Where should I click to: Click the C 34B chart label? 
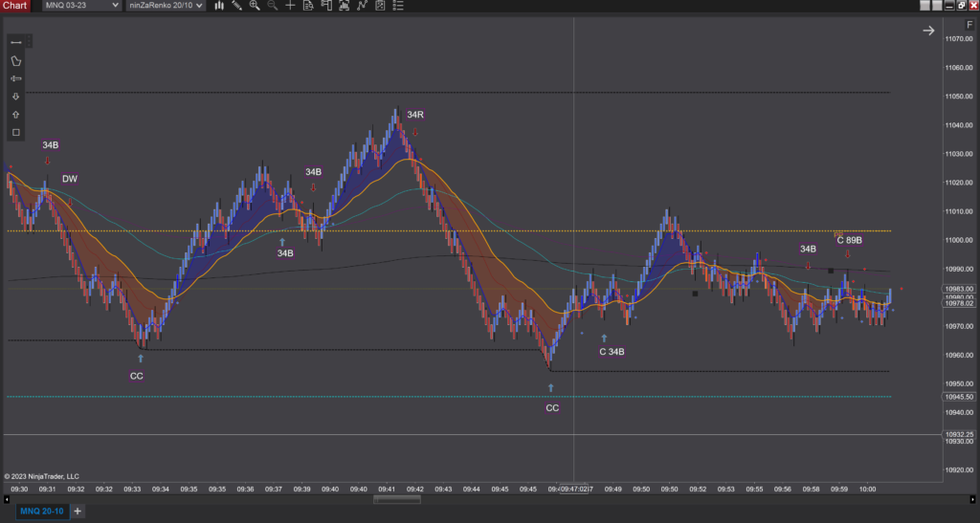[x=612, y=351]
